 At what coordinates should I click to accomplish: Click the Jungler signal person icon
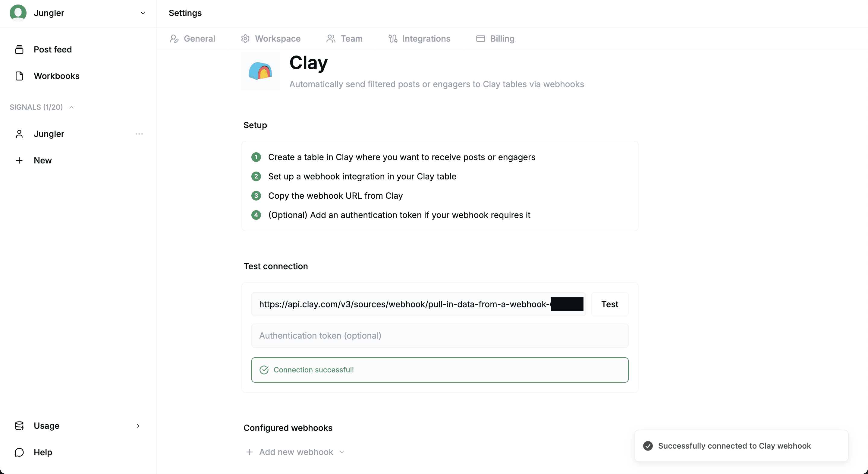[19, 134]
